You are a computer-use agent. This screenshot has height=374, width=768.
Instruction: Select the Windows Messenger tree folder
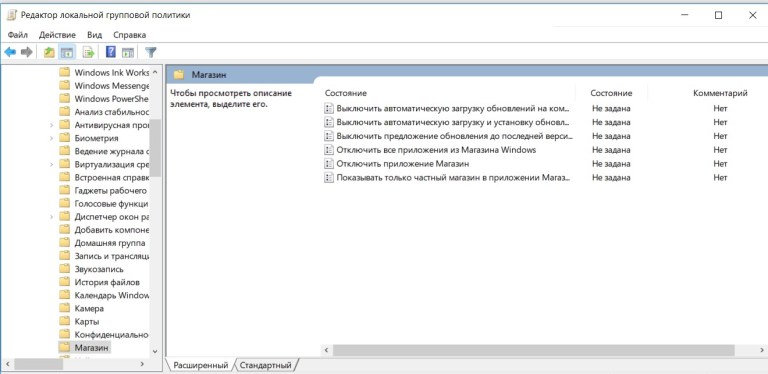pyautogui.click(x=111, y=86)
